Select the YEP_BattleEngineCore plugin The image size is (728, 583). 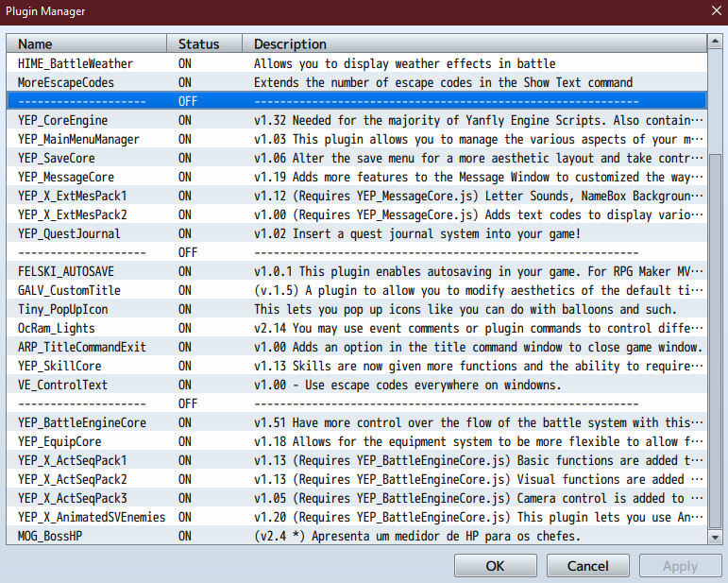(x=357, y=422)
